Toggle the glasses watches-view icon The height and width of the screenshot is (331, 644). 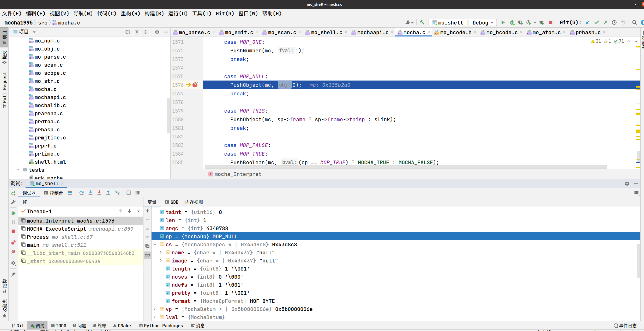click(x=147, y=255)
